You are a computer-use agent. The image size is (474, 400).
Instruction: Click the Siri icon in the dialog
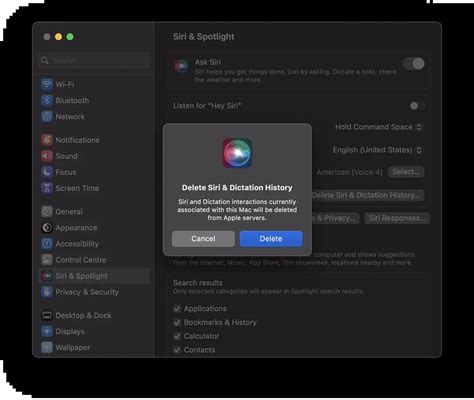(x=237, y=153)
